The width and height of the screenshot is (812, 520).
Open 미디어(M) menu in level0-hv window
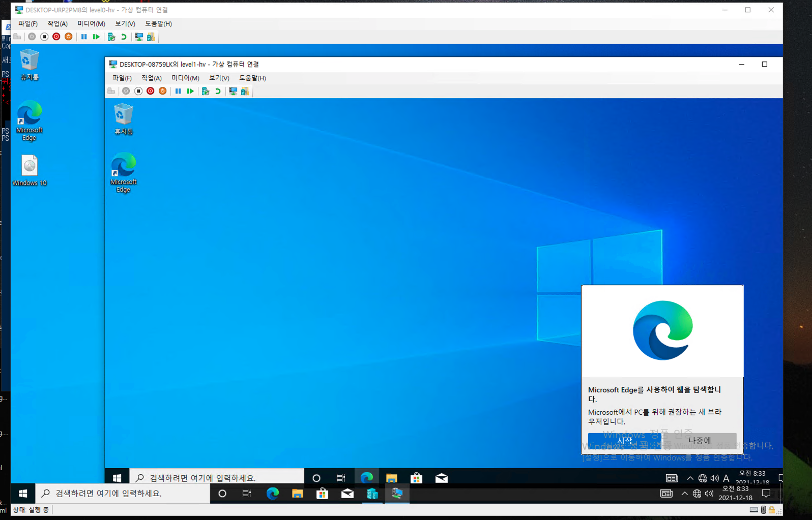click(x=92, y=24)
